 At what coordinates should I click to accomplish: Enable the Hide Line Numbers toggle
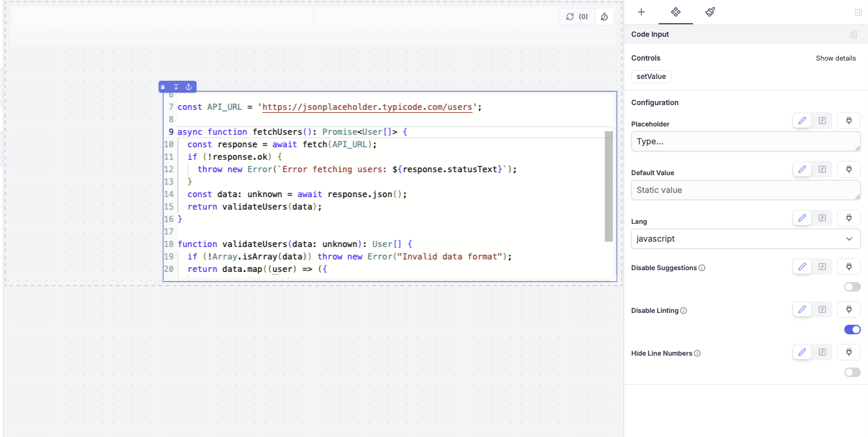[x=852, y=372]
